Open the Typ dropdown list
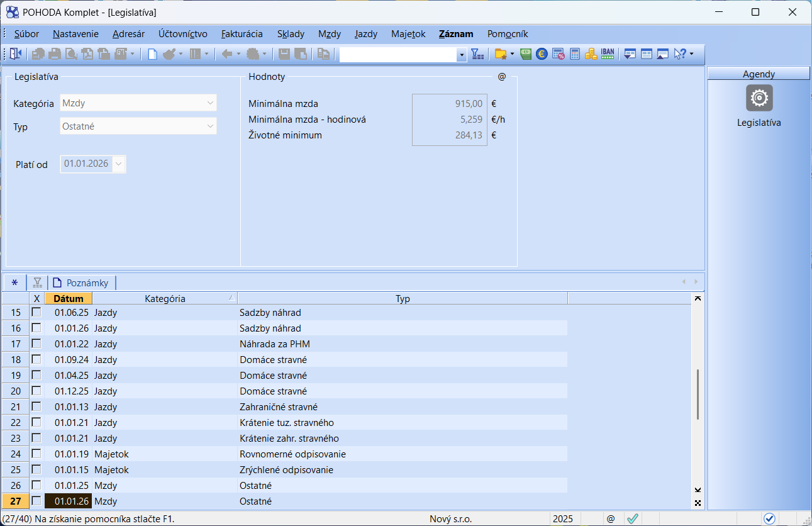The height and width of the screenshot is (526, 812). 210,126
